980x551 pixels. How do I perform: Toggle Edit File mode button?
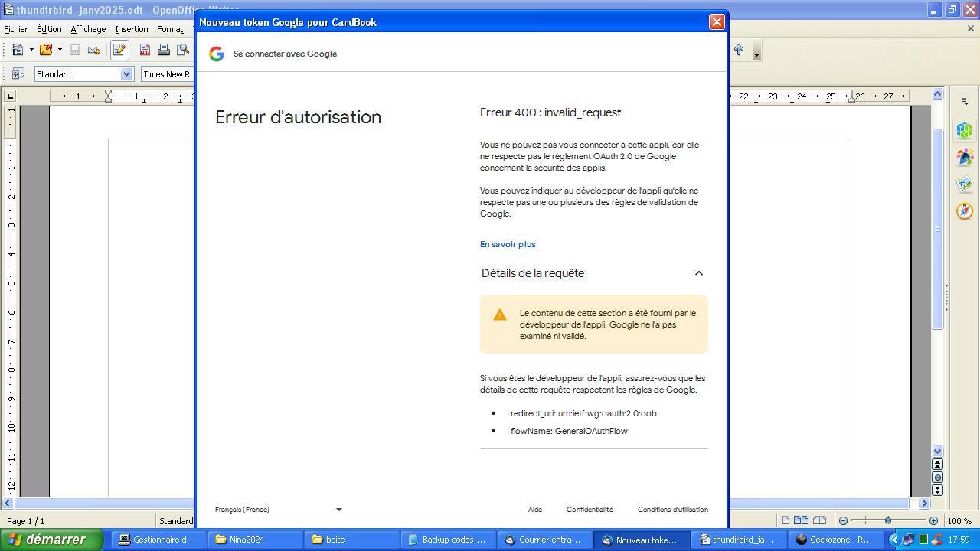point(119,50)
